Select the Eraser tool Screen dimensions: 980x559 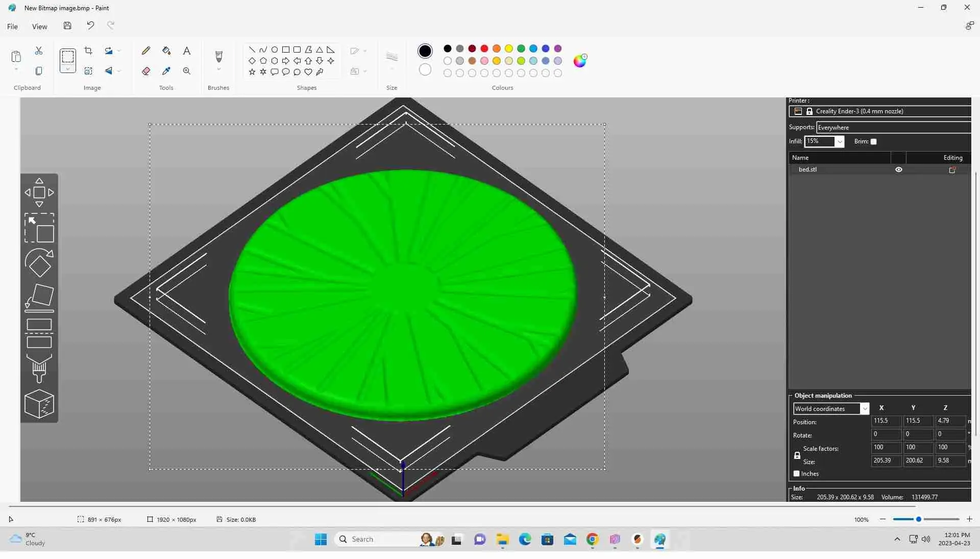pos(145,71)
